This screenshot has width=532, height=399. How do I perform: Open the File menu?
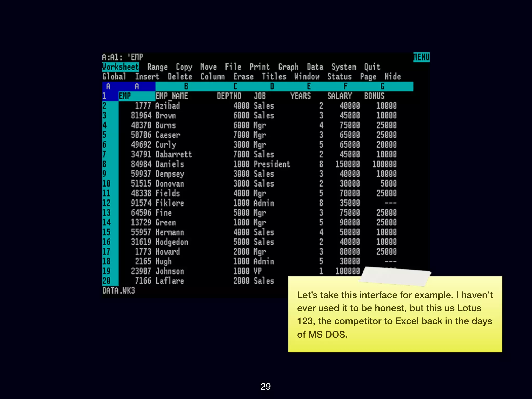[233, 67]
